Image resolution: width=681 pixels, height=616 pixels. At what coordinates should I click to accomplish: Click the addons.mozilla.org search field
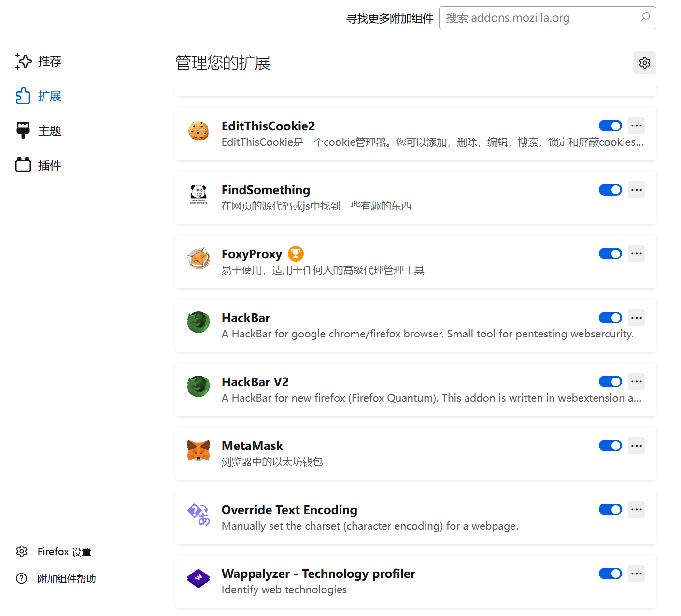[x=547, y=18]
